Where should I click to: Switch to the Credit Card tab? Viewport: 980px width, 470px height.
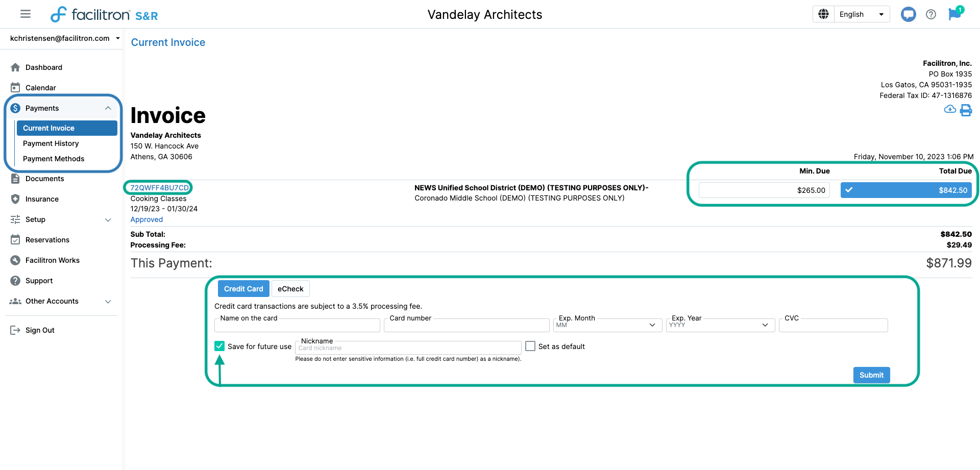pos(243,289)
